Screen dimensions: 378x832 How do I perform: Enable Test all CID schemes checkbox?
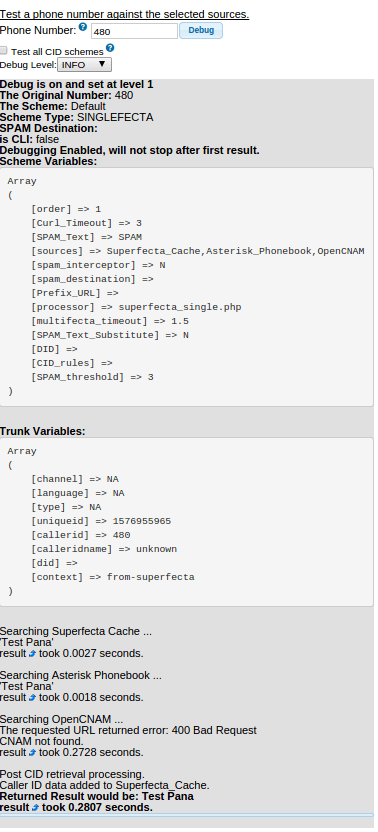coord(4,51)
